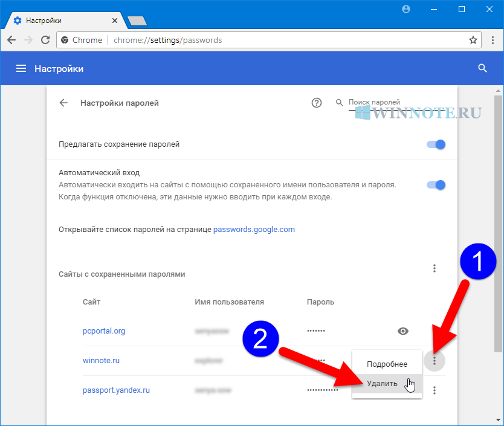Minimize the Chrome window
Screen dimensions: 504x426
tap(434, 9)
